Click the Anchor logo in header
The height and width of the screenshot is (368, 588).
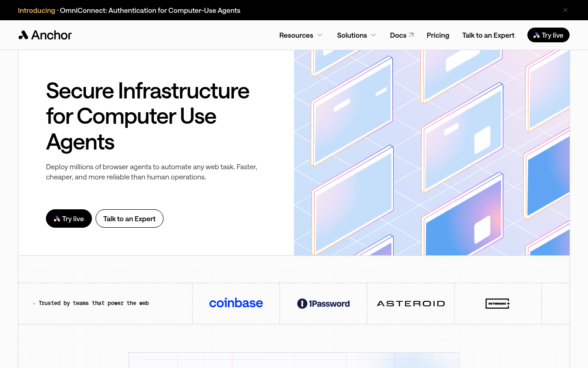tap(45, 35)
